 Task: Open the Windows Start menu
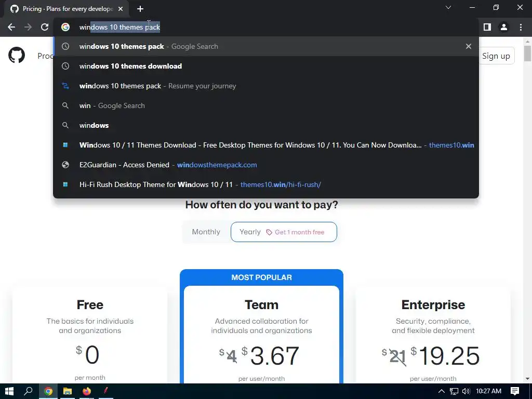(x=9, y=391)
